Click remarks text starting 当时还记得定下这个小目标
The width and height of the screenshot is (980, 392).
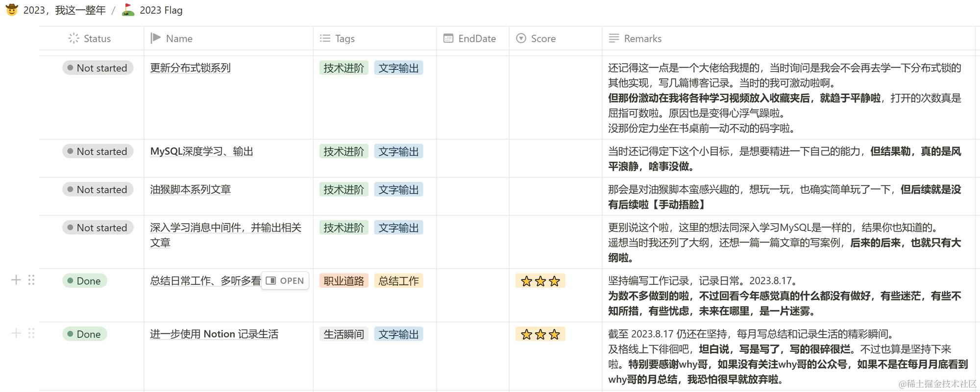click(x=784, y=159)
